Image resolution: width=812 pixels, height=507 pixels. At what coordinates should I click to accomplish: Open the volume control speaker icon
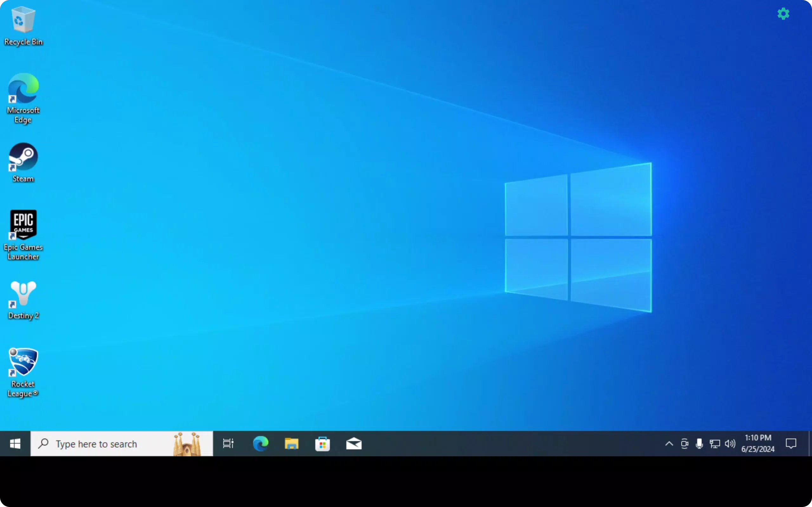point(730,444)
